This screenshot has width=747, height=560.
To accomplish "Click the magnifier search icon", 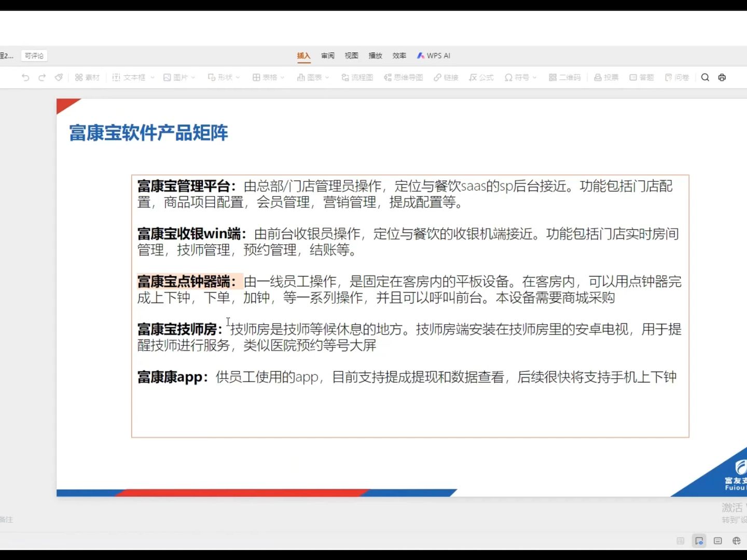I will point(705,77).
